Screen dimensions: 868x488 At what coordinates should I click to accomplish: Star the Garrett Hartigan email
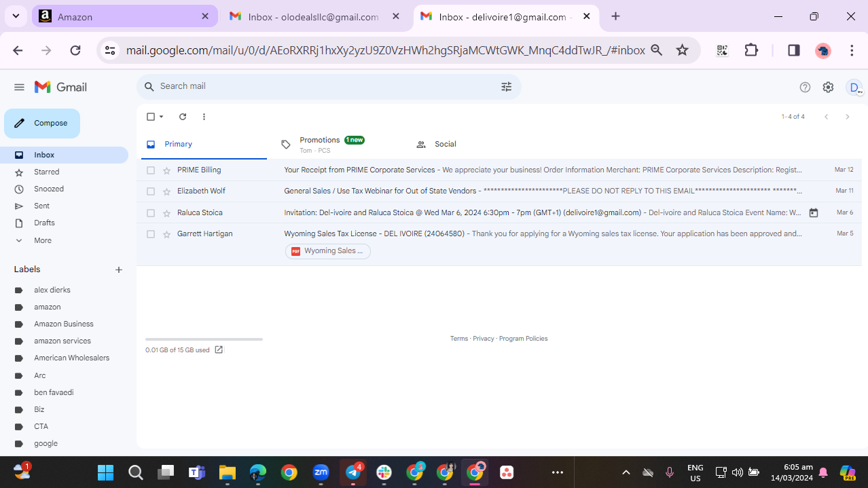coord(166,234)
